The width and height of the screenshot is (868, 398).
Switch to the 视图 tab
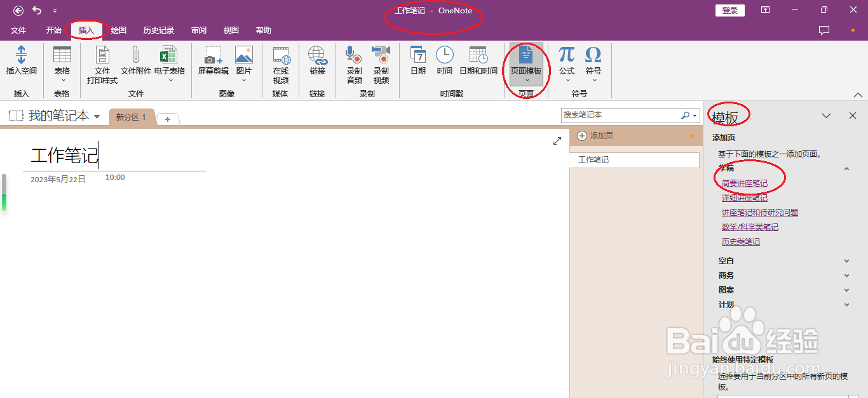[x=231, y=30]
